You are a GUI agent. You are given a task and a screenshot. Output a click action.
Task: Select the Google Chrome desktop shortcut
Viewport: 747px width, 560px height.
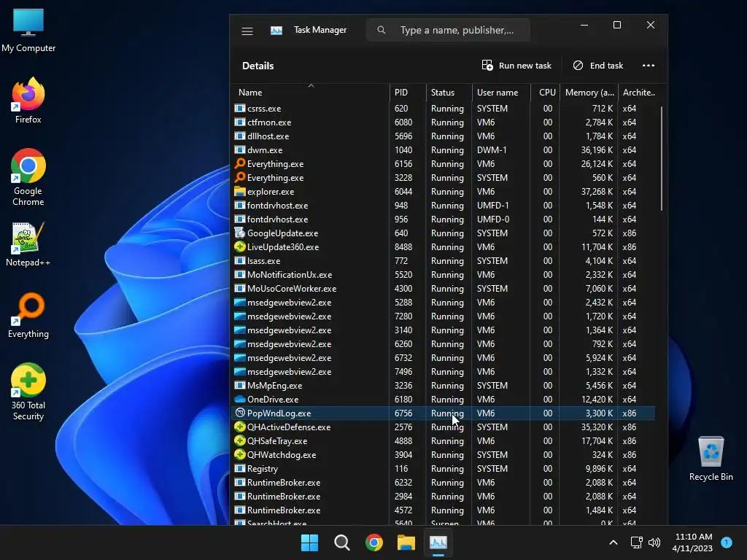pos(28,177)
